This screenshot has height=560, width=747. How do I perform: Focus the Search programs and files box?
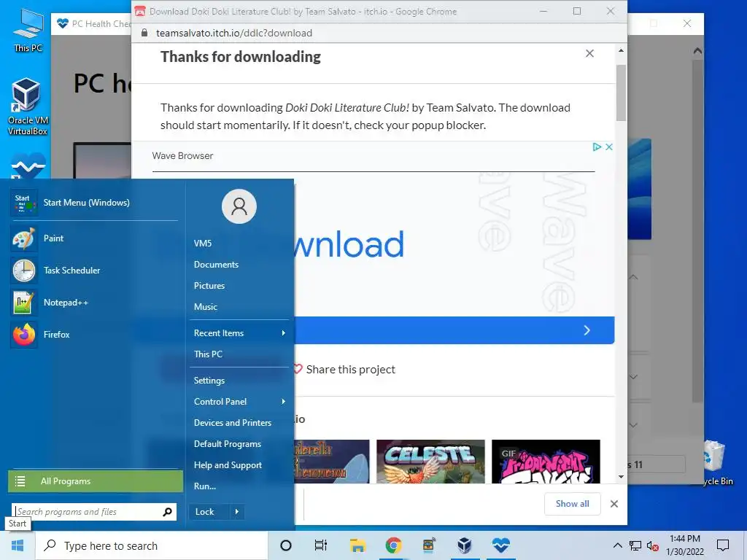(88, 512)
